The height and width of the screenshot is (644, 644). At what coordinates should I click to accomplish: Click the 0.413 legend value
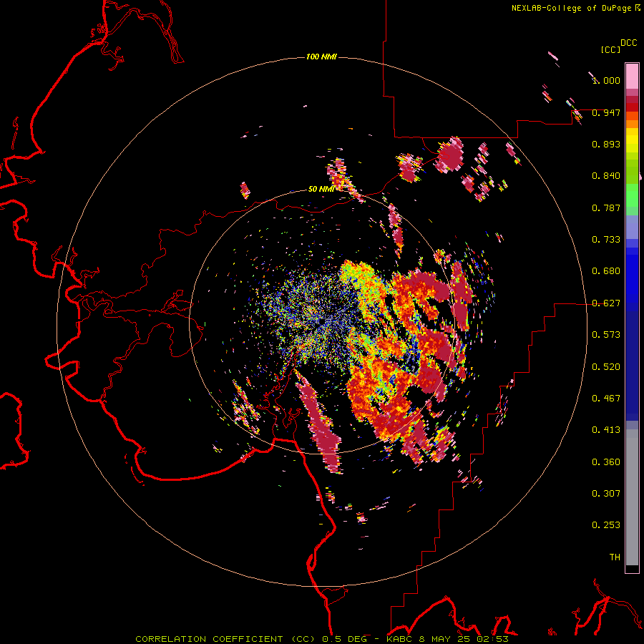click(x=606, y=430)
